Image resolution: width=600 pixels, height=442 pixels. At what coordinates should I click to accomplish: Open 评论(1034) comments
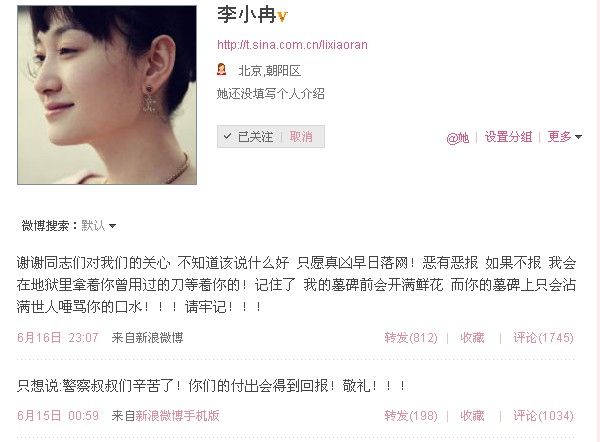pos(543,416)
